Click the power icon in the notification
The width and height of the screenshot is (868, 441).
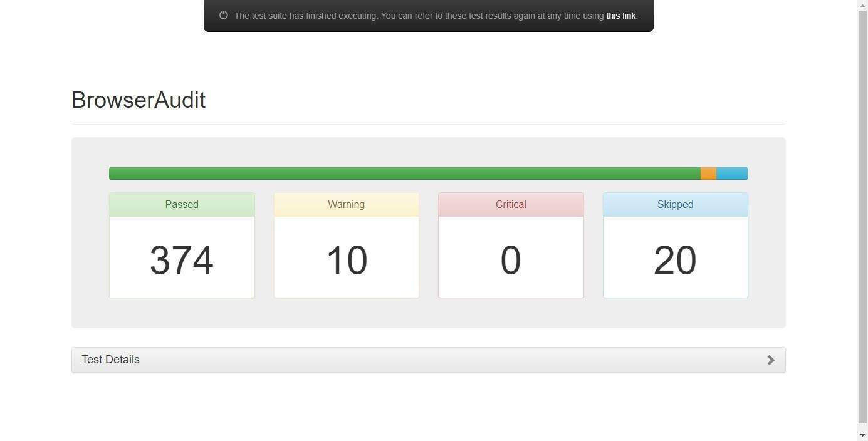(223, 16)
